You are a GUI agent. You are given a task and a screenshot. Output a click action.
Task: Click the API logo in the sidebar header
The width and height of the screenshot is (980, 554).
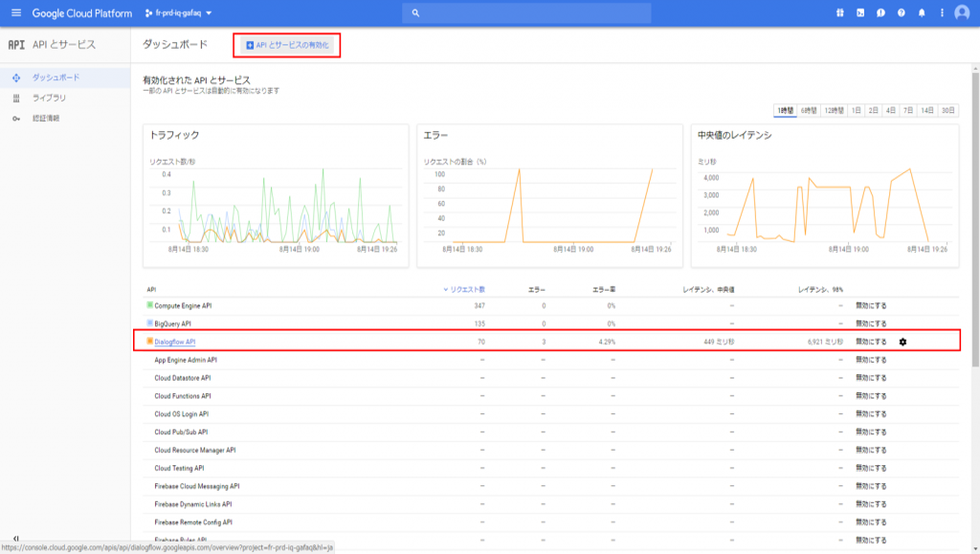pyautogui.click(x=16, y=44)
